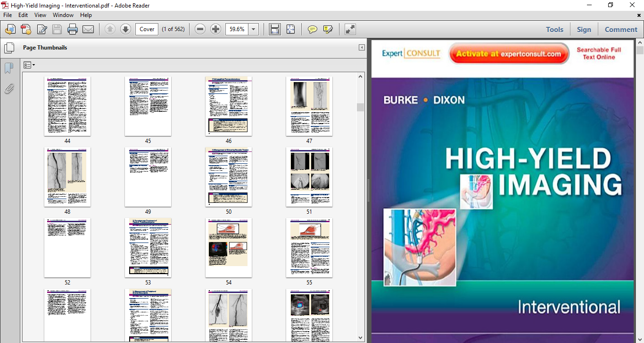This screenshot has height=343, width=644.
Task: Click the zoom percentage field 59.6%
Action: [237, 29]
